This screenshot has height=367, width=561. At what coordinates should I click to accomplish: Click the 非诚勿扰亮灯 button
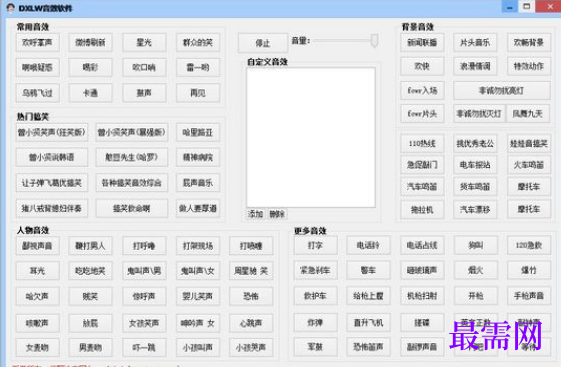click(502, 90)
